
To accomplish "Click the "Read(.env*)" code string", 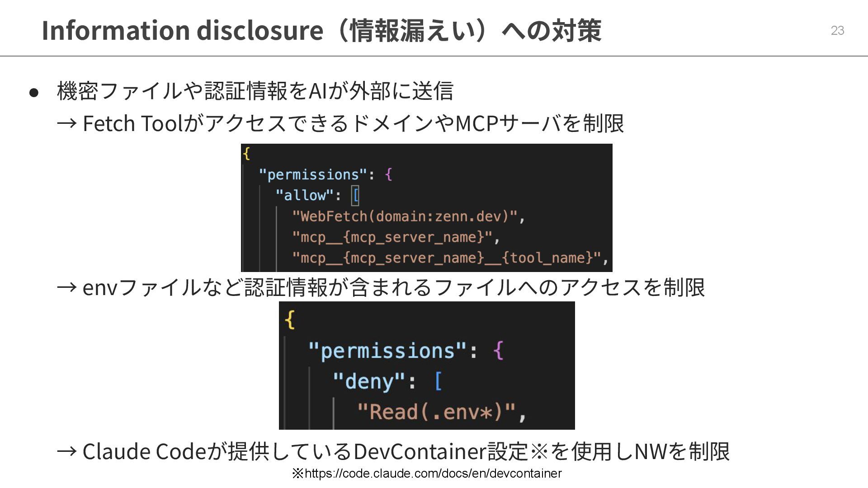I will click(436, 412).
